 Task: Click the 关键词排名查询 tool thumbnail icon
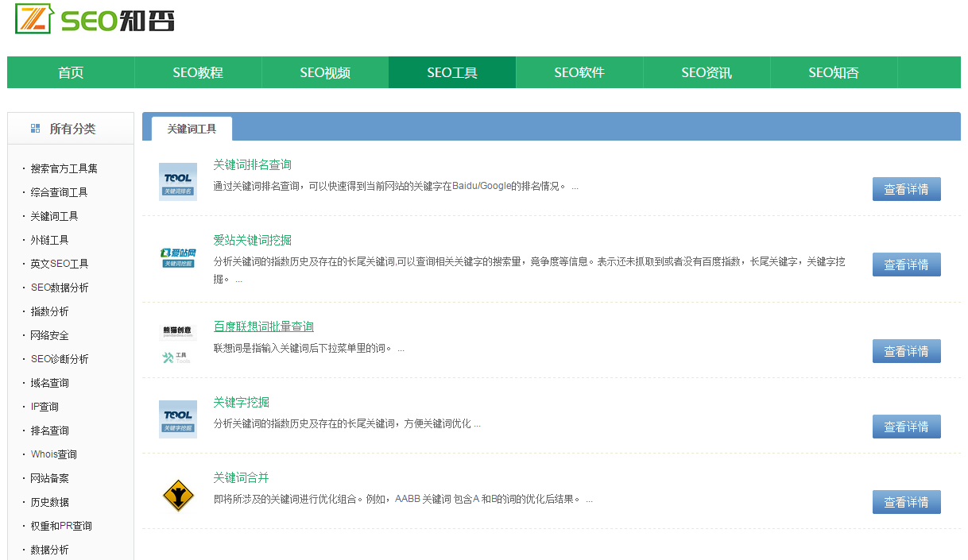pos(178,182)
